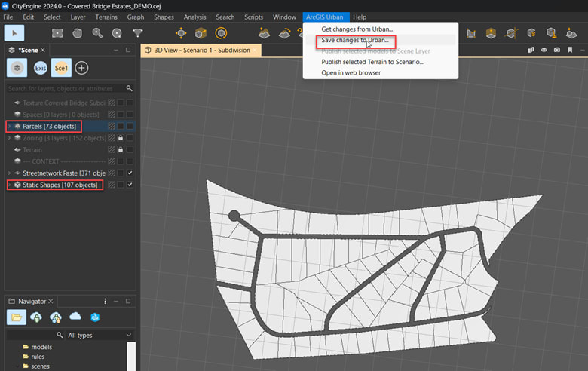Screen dimensions: 588x371
Task: Open visibility settings eye icon in 3D view
Action: click(544, 50)
